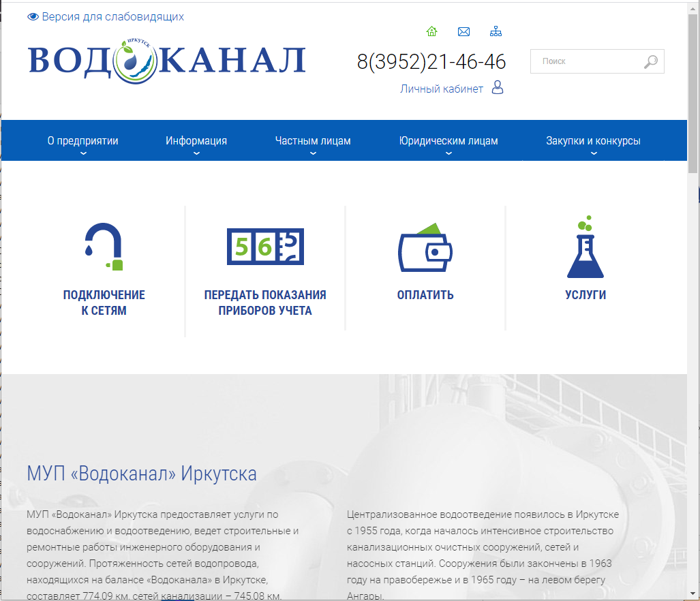Click the envelope mail icon
The width and height of the screenshot is (700, 601).
coord(464,31)
